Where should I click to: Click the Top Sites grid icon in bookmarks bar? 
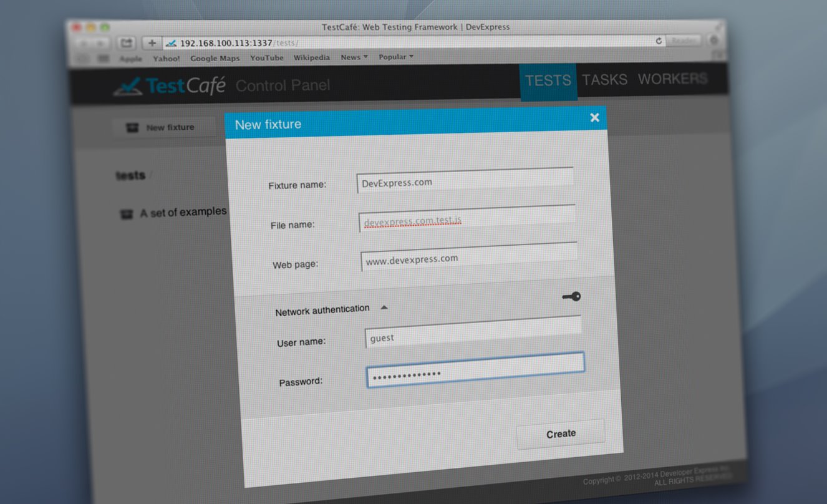104,59
